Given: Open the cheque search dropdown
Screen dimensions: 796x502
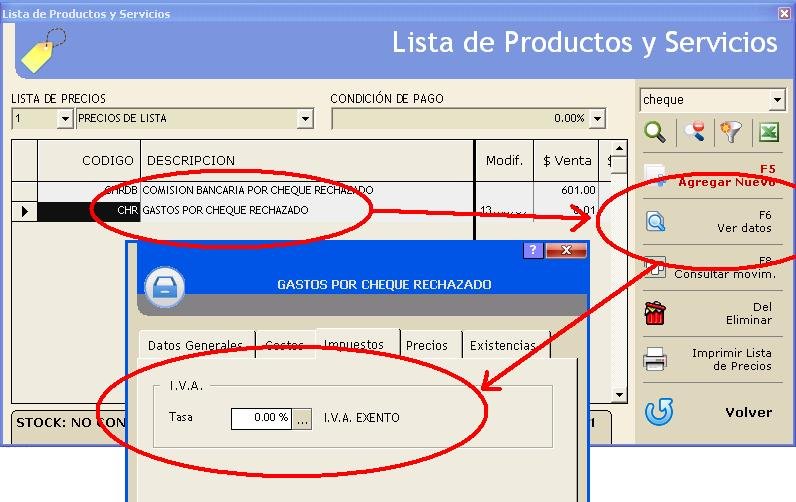Looking at the screenshot, I should coord(777,100).
